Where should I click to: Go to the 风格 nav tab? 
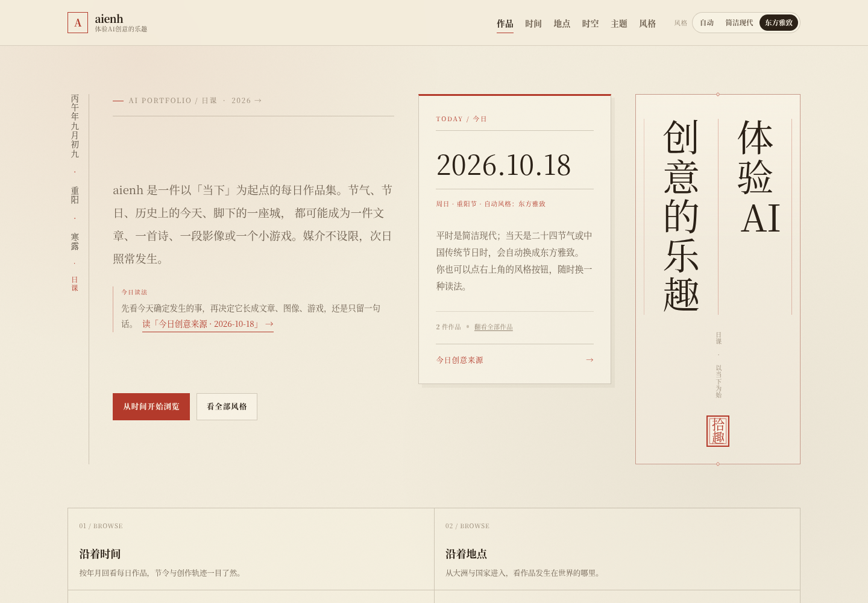point(647,24)
